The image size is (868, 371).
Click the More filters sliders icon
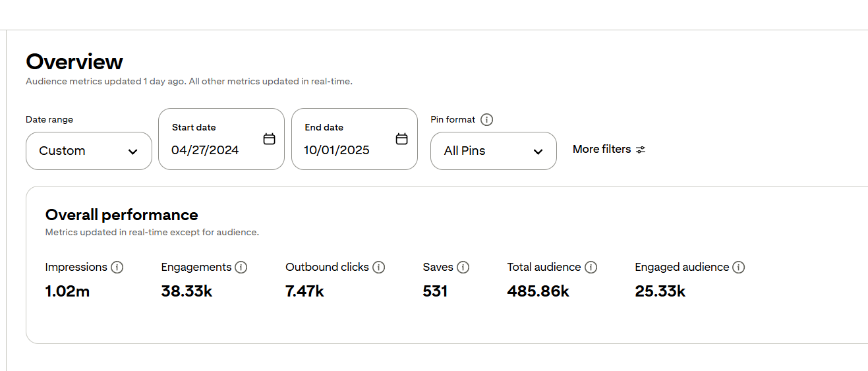641,150
